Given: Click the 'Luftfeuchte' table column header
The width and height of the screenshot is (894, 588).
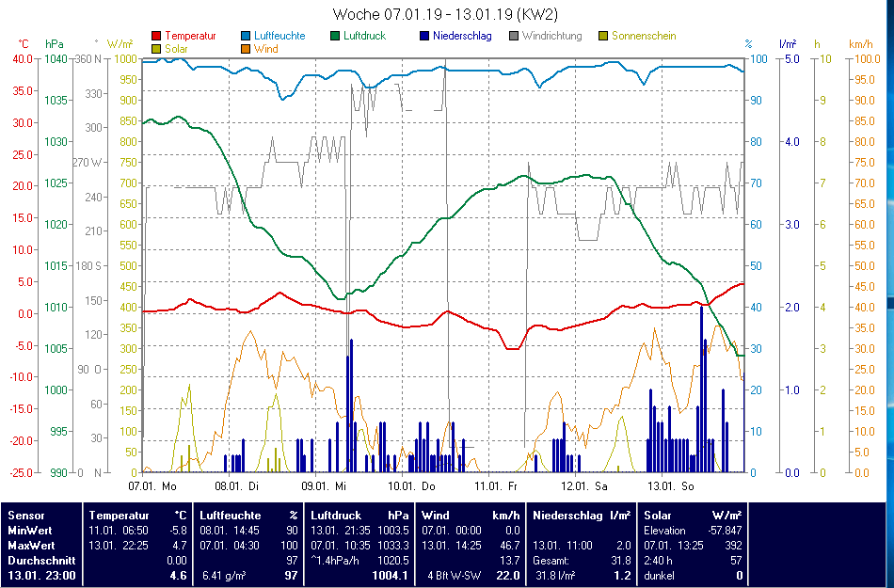Looking at the screenshot, I should [231, 515].
